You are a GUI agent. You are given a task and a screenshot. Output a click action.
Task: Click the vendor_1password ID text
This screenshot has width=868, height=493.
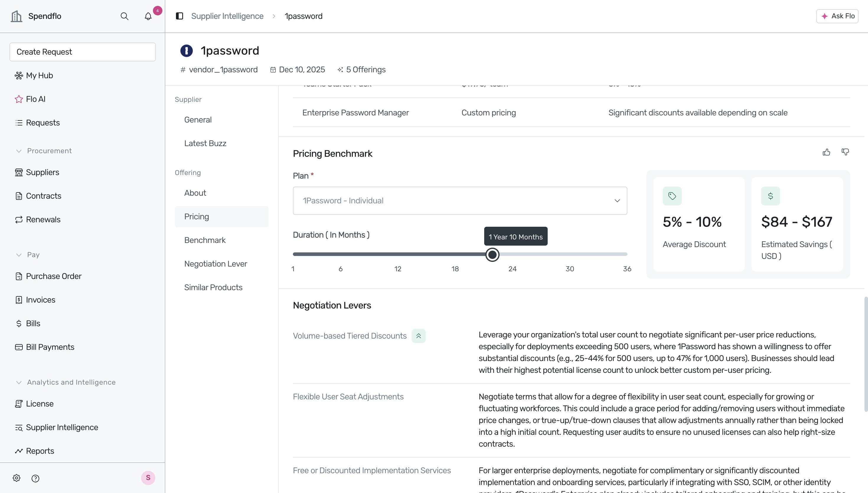pyautogui.click(x=223, y=70)
